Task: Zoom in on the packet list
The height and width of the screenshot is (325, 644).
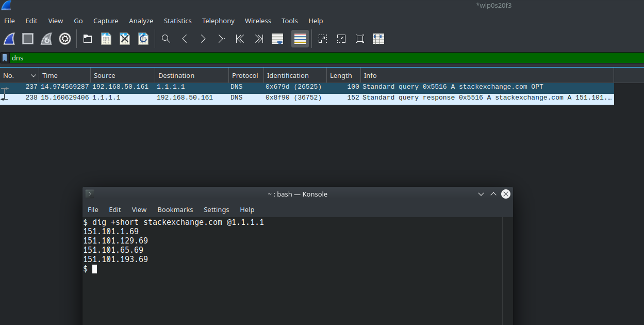Action: (x=322, y=38)
